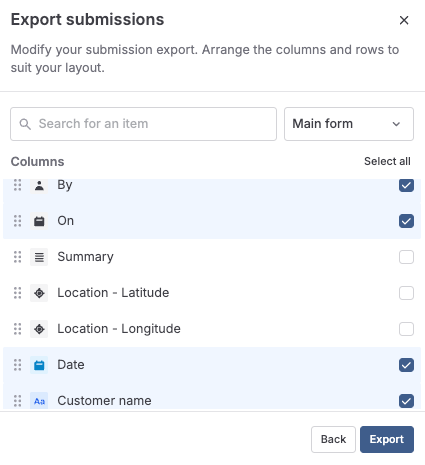The height and width of the screenshot is (465, 425).
Task: Uncheck the Customer name checkbox
Action: tap(406, 401)
